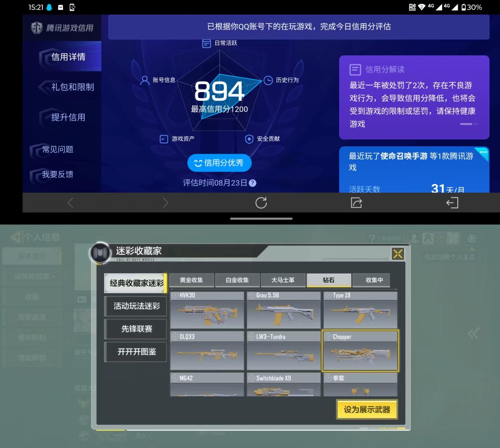
Task: Close the 迷彩收藏家 dialog
Action: tap(398, 254)
